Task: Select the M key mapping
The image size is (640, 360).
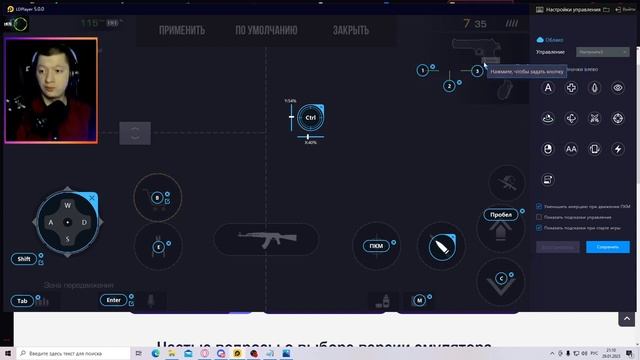Action: 419,300
